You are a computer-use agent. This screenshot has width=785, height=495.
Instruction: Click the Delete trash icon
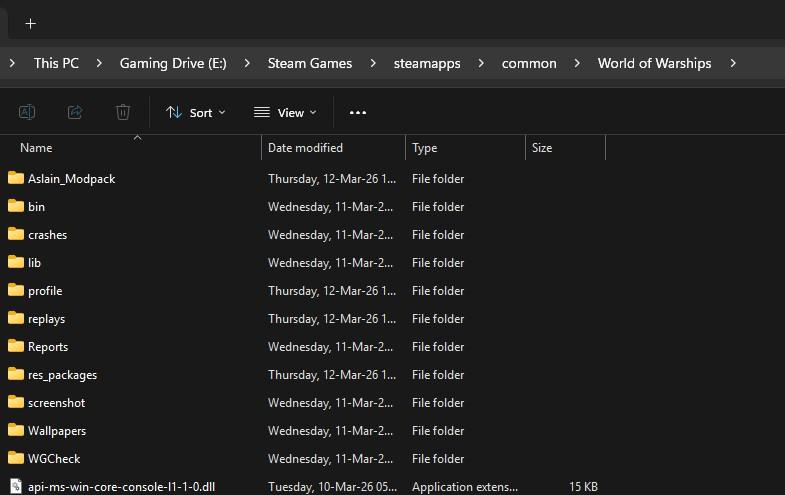click(x=123, y=112)
